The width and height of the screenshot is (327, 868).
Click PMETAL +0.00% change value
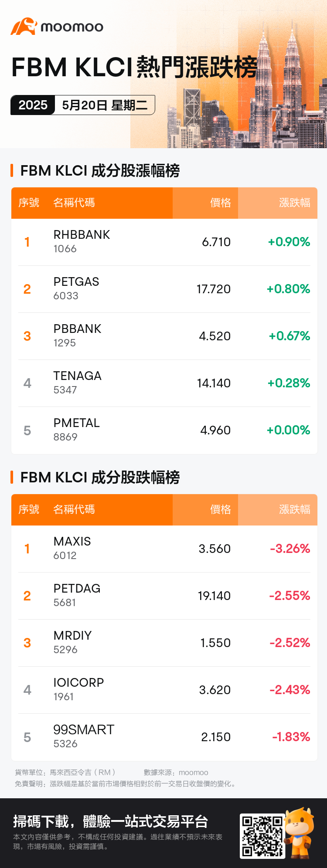[x=288, y=430]
